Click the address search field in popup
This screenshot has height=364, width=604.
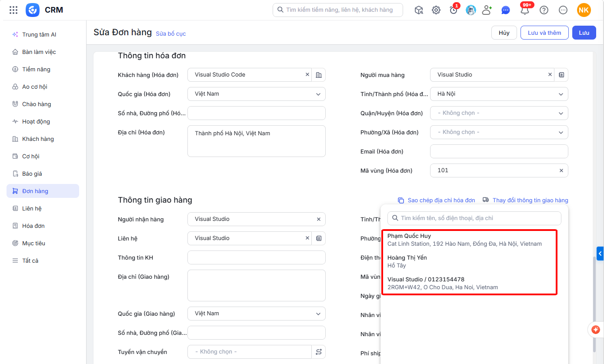click(474, 218)
